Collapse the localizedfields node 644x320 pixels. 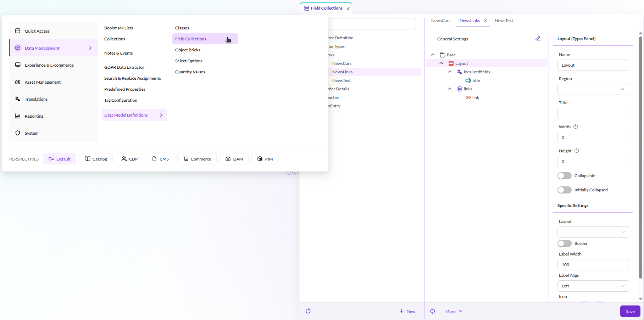tap(450, 72)
